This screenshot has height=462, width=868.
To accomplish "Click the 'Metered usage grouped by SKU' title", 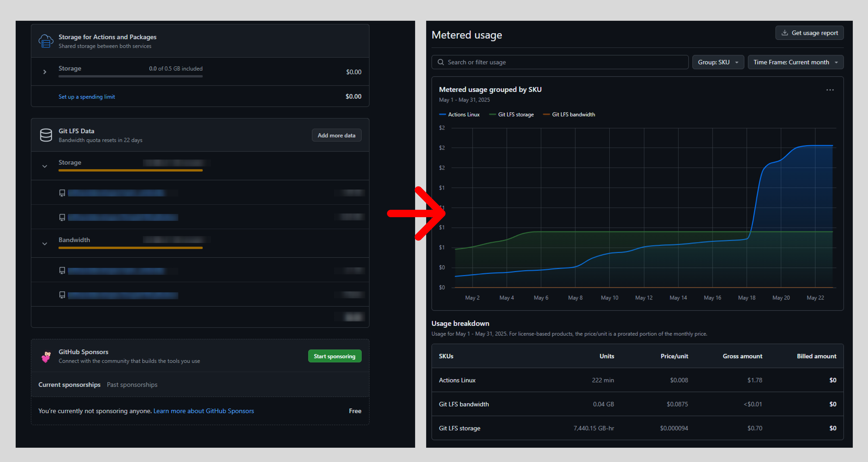I will coord(490,89).
